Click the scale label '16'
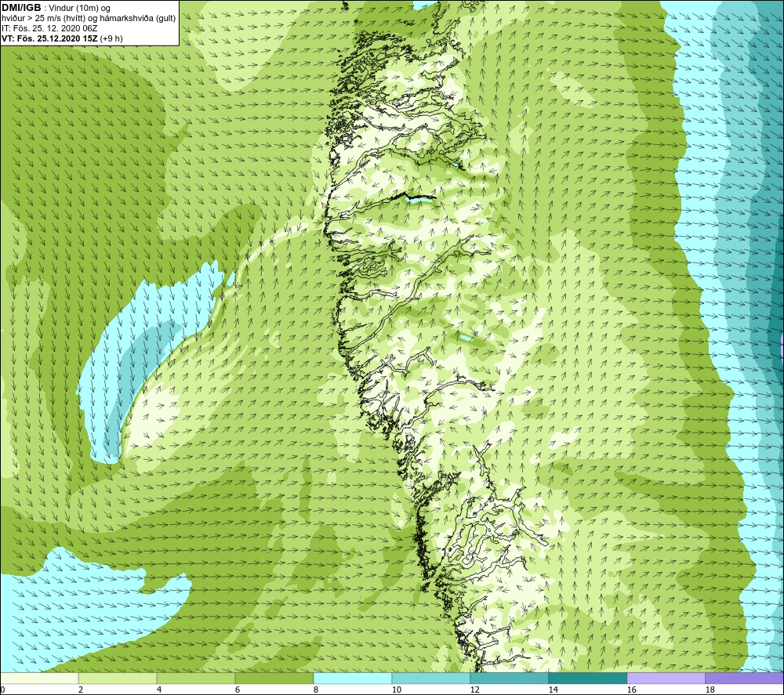The width and height of the screenshot is (784, 695). (x=631, y=690)
